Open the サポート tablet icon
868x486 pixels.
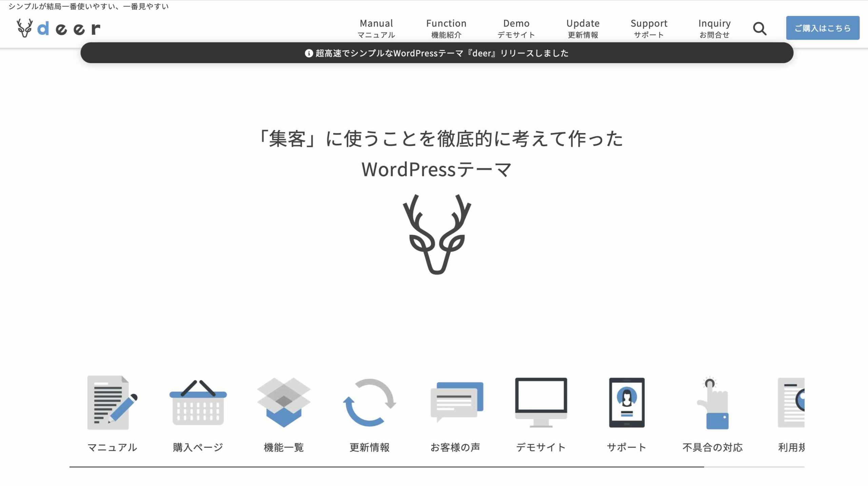coord(627,402)
